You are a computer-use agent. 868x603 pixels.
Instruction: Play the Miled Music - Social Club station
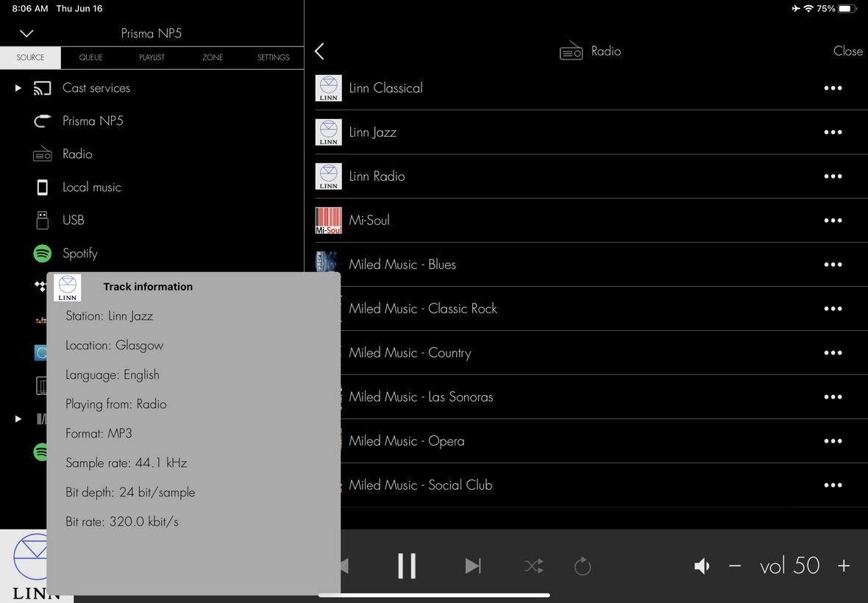pyautogui.click(x=421, y=485)
